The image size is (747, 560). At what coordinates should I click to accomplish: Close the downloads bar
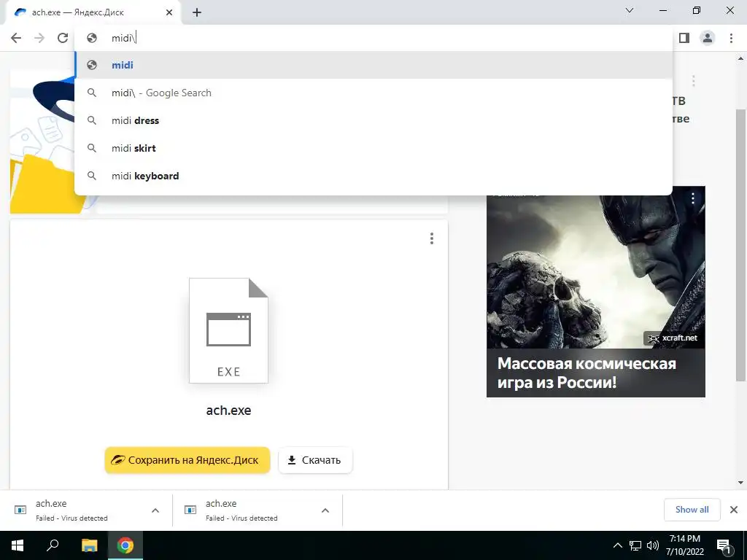point(734,510)
